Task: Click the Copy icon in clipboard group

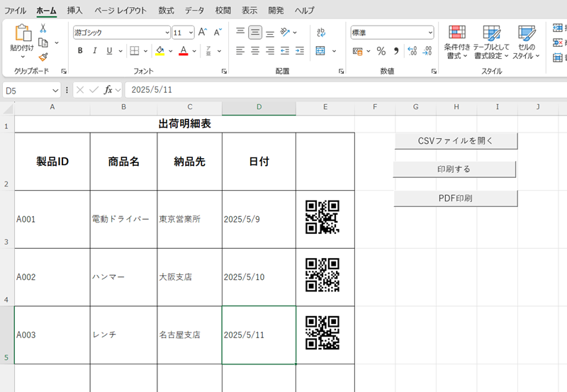Action: [x=43, y=43]
